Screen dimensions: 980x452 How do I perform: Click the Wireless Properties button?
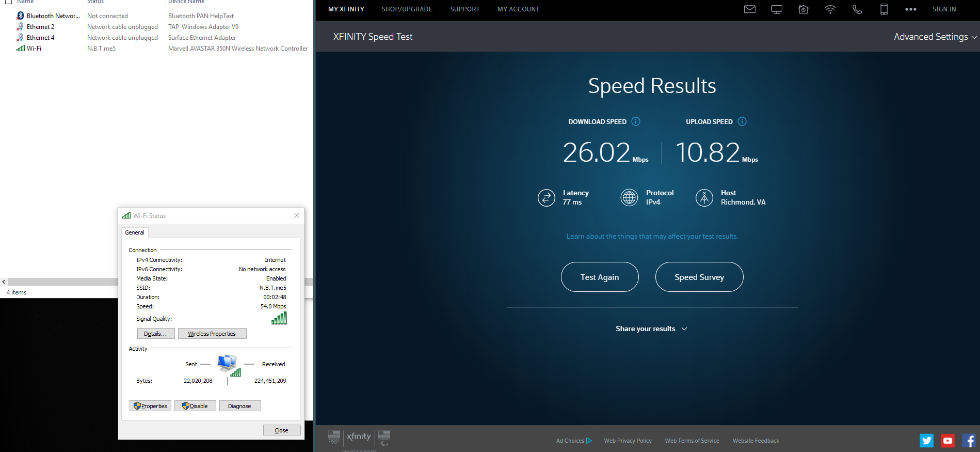pos(212,334)
